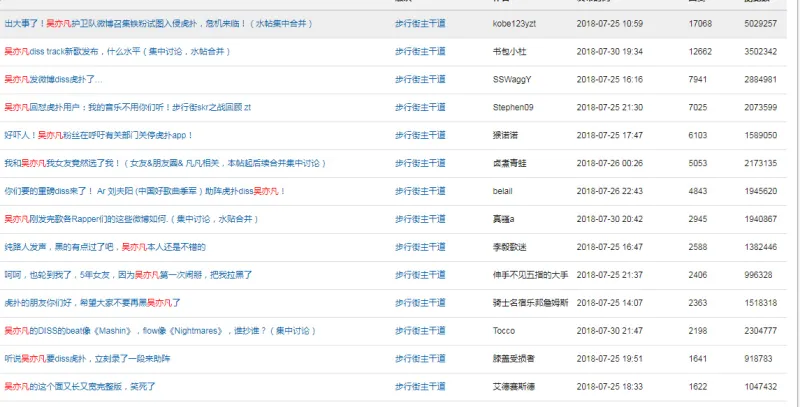The image size is (800, 407).
Task: Open thread about 吴亦凡 diss track新歌发布
Action: coord(120,50)
